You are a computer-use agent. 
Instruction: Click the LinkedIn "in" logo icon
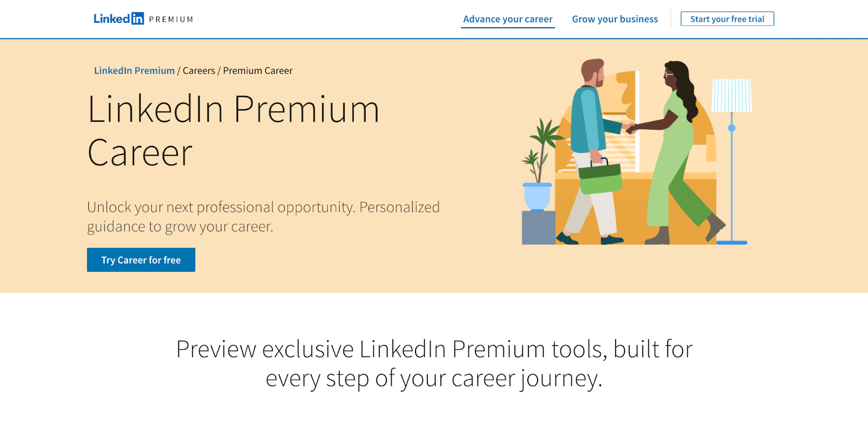click(138, 18)
